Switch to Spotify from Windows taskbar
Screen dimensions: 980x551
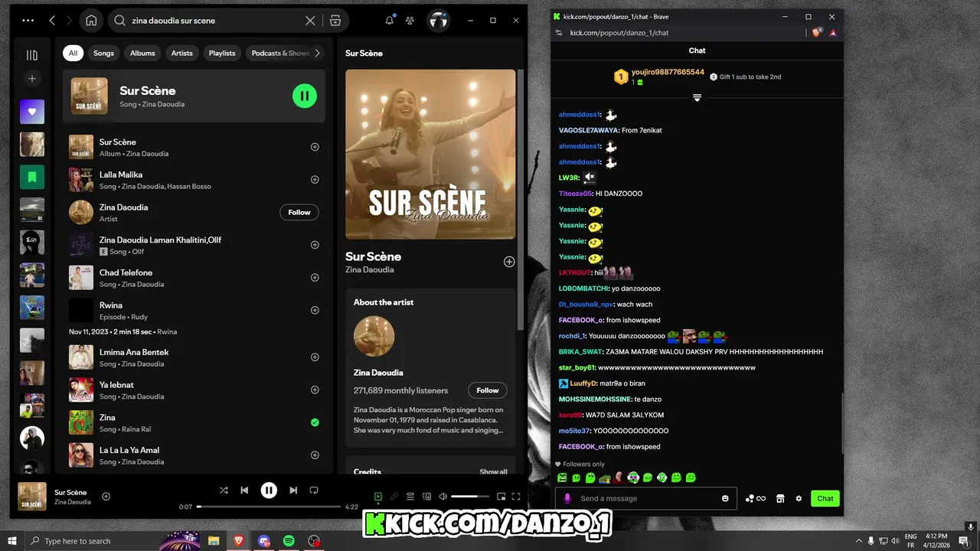[x=289, y=541]
